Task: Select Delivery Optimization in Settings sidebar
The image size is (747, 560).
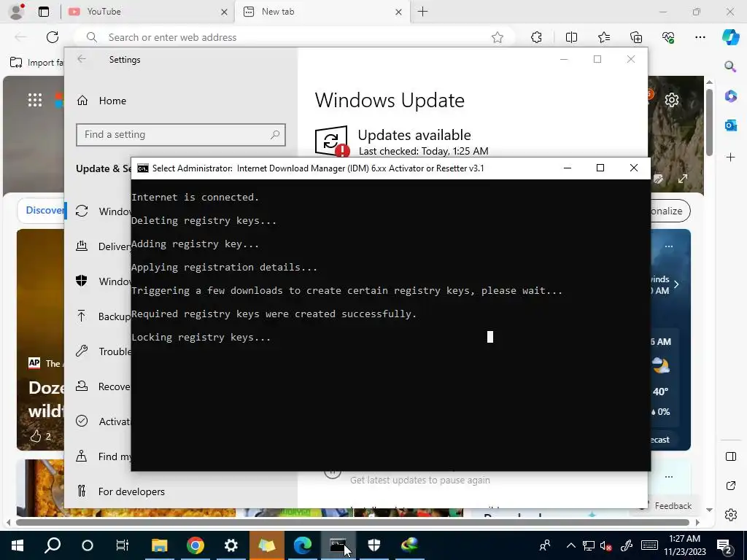Action: 103,246
